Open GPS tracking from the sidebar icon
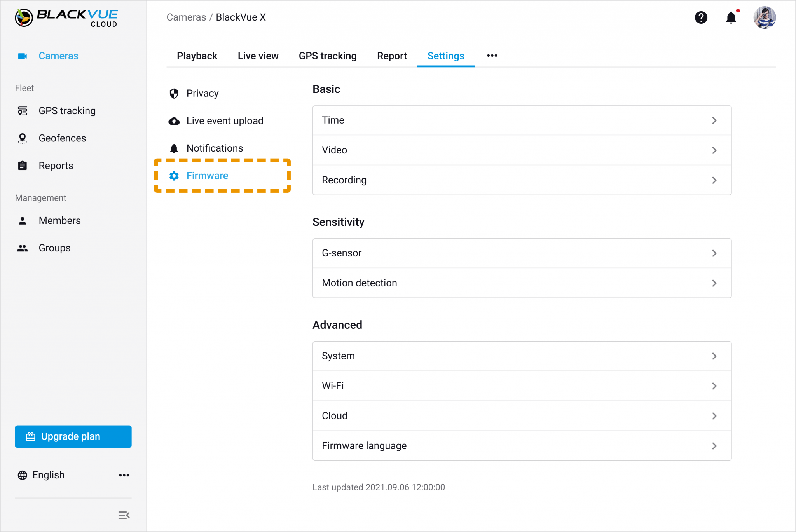The image size is (796, 532). pyautogui.click(x=23, y=110)
